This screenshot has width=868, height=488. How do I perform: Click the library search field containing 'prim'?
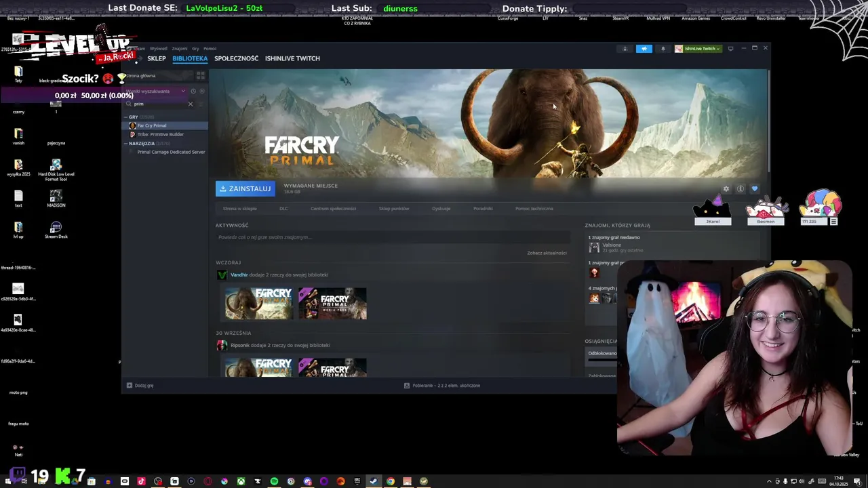[157, 104]
